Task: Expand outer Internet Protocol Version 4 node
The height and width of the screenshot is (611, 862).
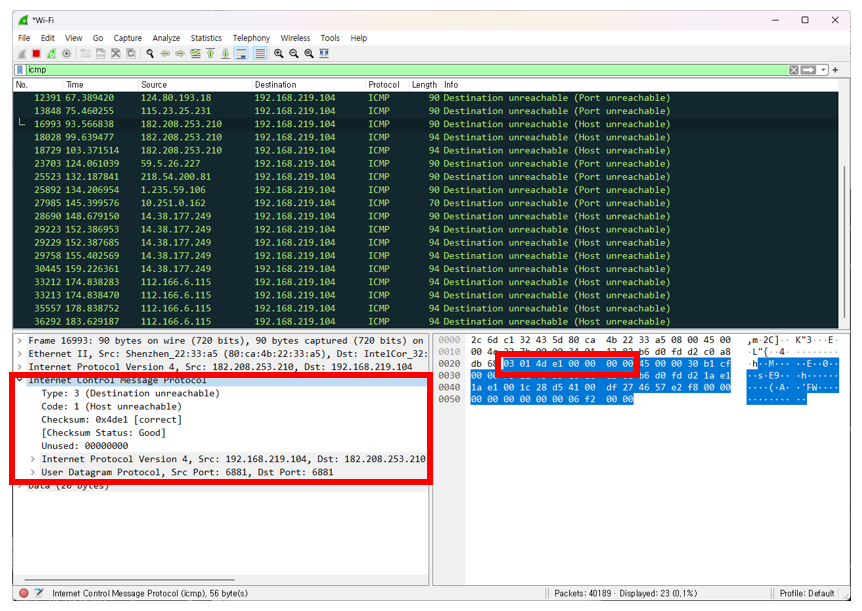Action: click(x=20, y=367)
